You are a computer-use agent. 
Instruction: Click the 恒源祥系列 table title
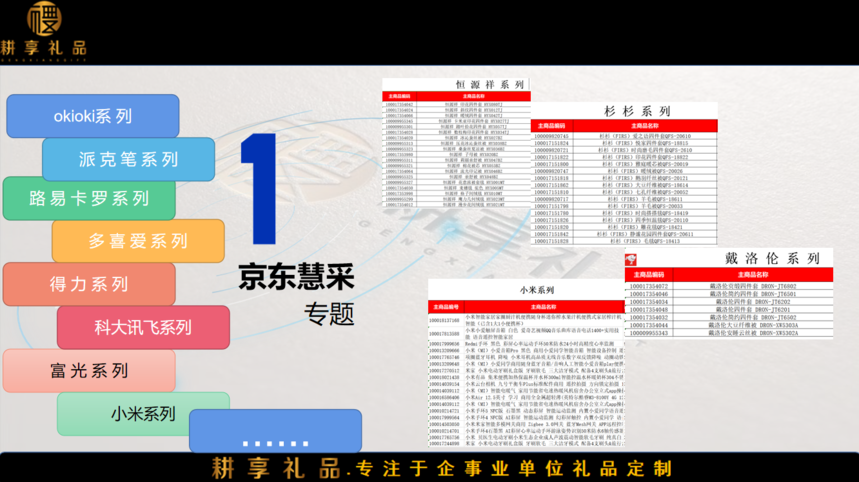point(490,84)
